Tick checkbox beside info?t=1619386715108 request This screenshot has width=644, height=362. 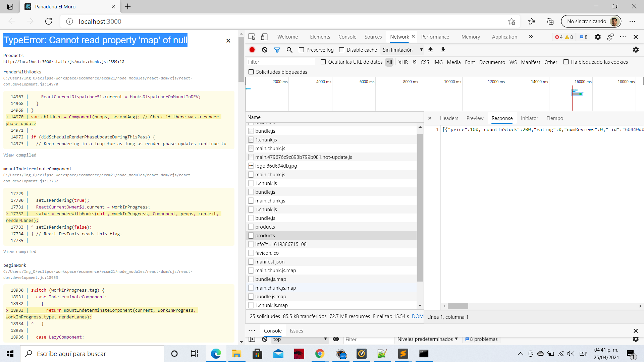[x=251, y=244]
